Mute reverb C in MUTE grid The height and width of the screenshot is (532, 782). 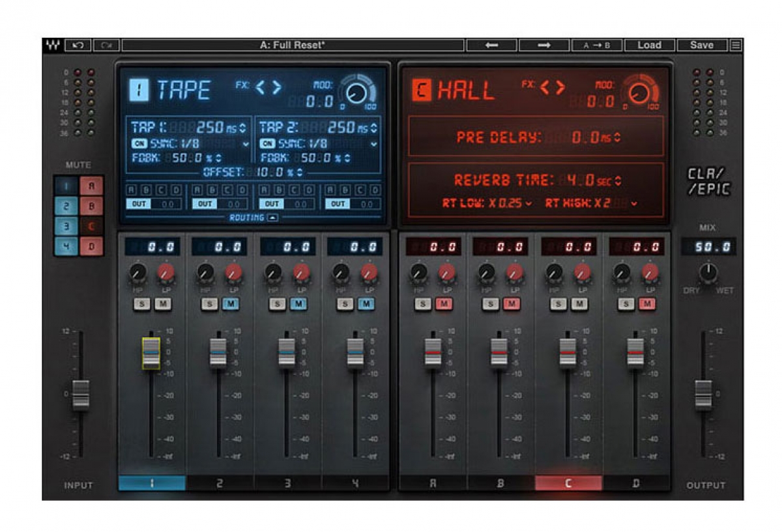tap(91, 227)
